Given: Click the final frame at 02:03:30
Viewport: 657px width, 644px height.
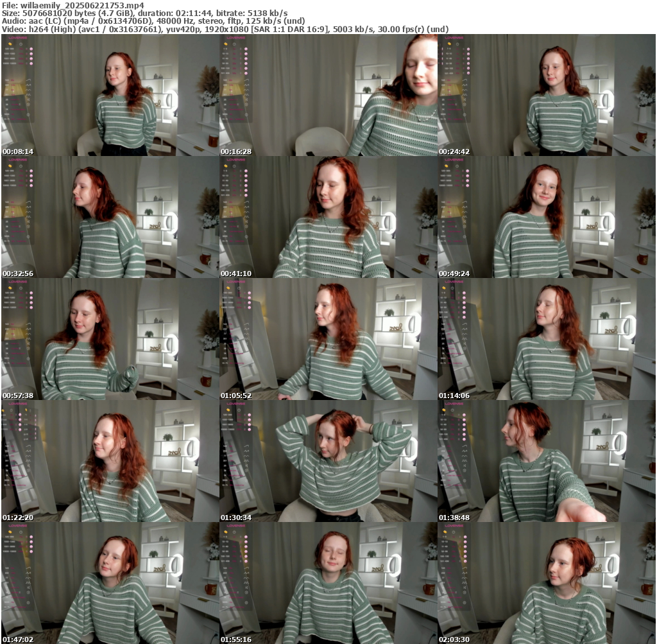Looking at the screenshot, I should pyautogui.click(x=547, y=583).
